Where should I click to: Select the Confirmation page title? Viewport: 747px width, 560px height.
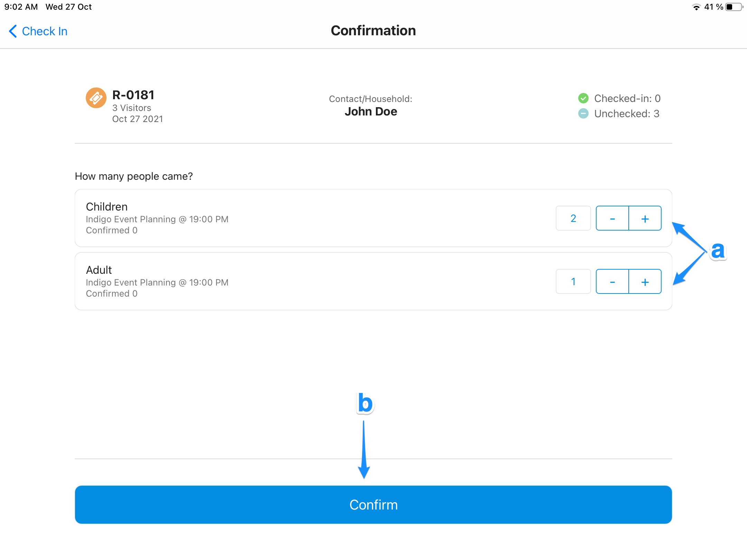coord(373,30)
